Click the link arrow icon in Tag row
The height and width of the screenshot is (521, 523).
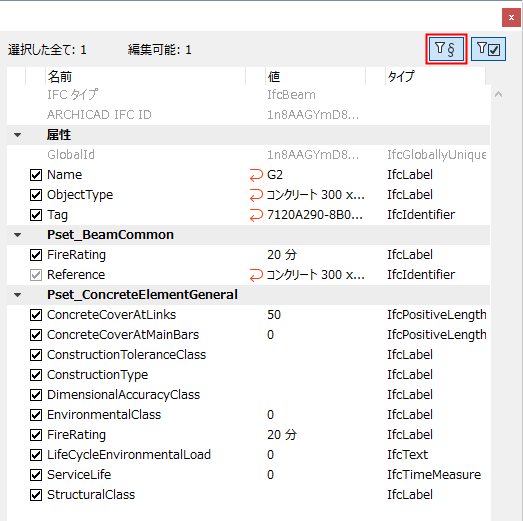click(256, 215)
